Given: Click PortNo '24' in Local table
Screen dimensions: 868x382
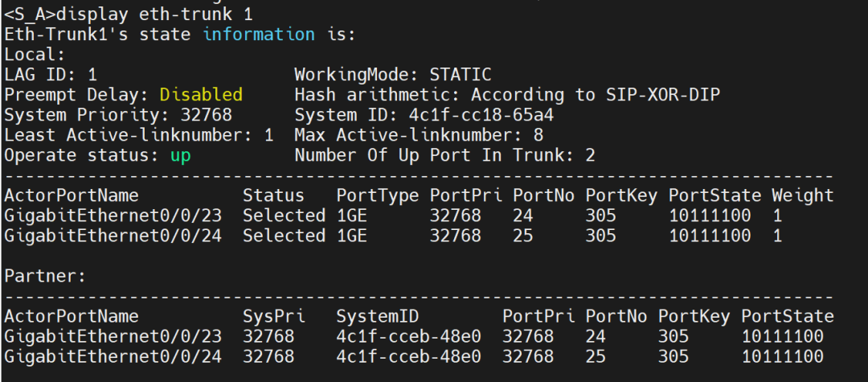Looking at the screenshot, I should click(x=522, y=216).
